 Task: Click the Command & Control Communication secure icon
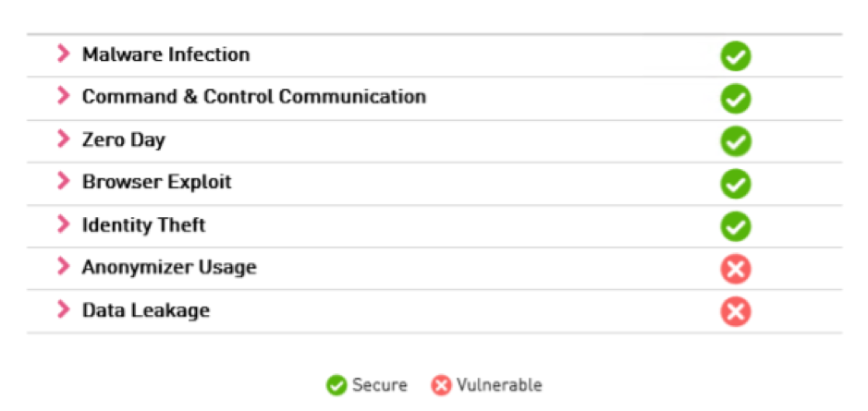click(x=735, y=99)
